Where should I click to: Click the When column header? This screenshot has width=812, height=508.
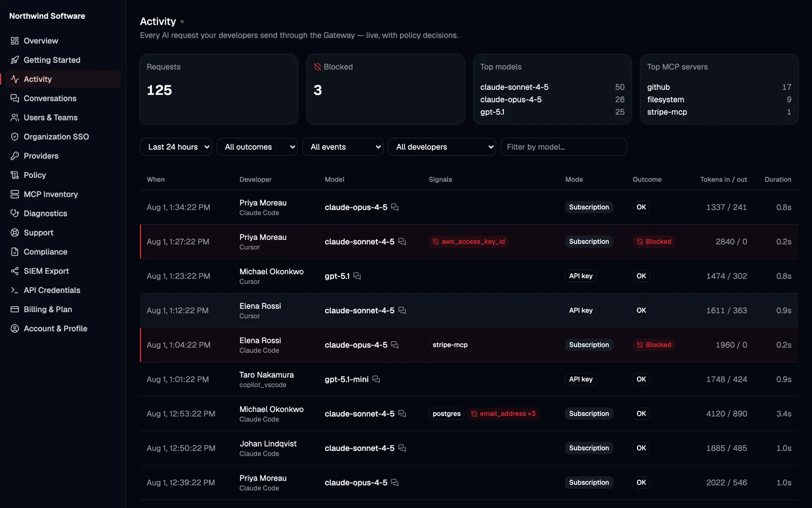[156, 179]
